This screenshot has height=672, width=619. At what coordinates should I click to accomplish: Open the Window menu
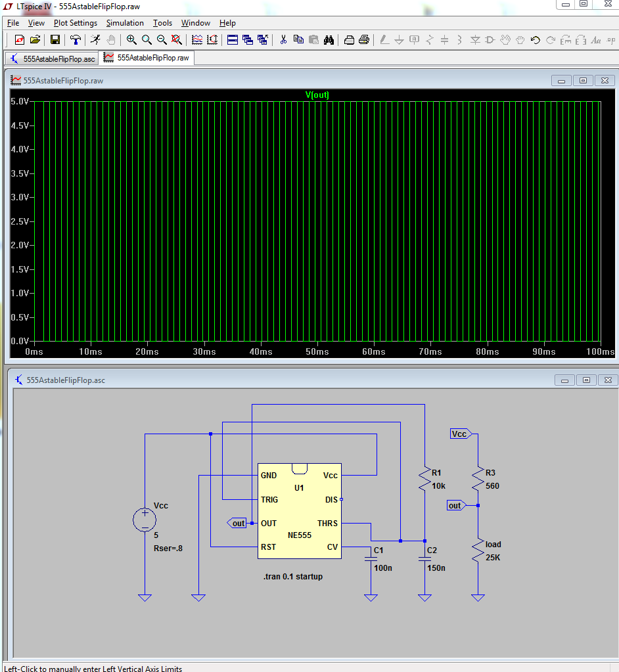pos(196,23)
